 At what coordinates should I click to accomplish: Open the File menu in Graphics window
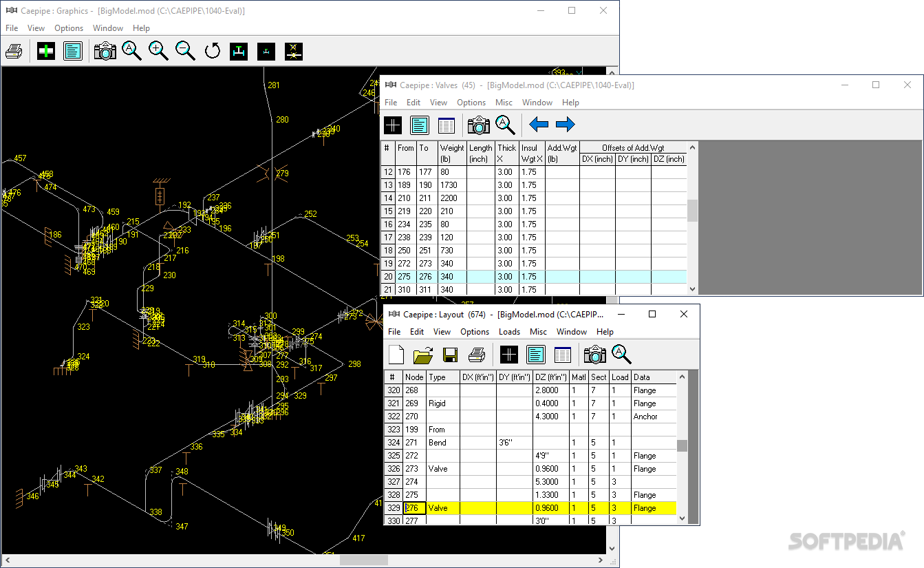click(12, 28)
